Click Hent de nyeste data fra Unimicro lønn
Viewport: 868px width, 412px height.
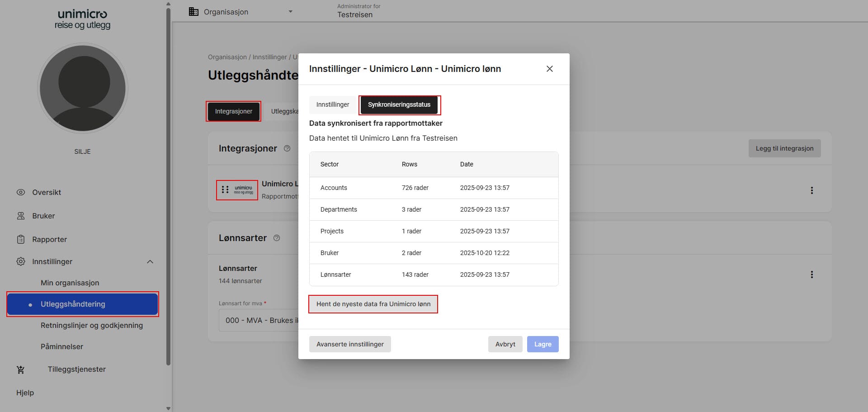point(373,304)
